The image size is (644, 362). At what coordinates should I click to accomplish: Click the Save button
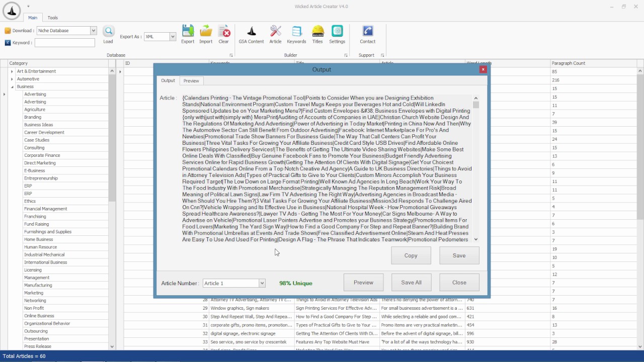[459, 255]
